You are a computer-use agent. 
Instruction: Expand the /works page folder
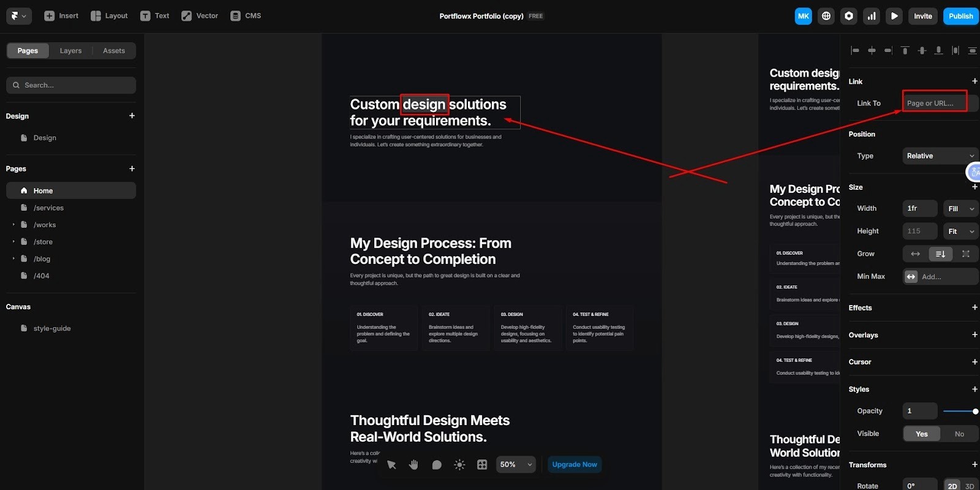coord(13,225)
